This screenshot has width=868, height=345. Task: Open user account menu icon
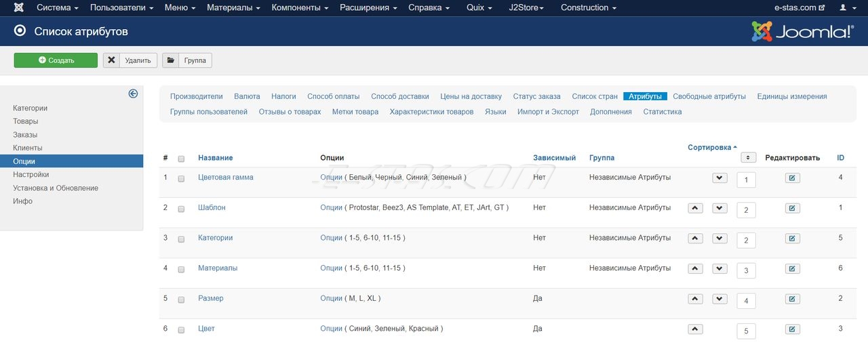847,7
